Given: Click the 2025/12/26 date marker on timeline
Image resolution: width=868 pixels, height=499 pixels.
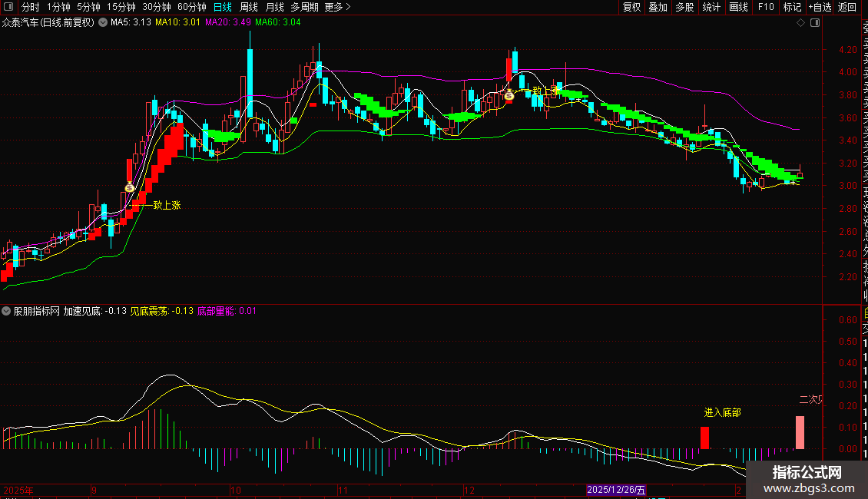Looking at the screenshot, I should click(617, 489).
